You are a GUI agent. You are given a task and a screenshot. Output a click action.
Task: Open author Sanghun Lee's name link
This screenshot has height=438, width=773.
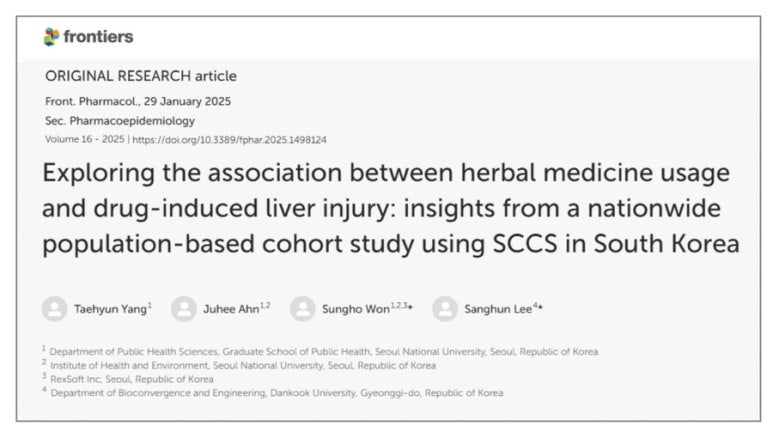(498, 309)
